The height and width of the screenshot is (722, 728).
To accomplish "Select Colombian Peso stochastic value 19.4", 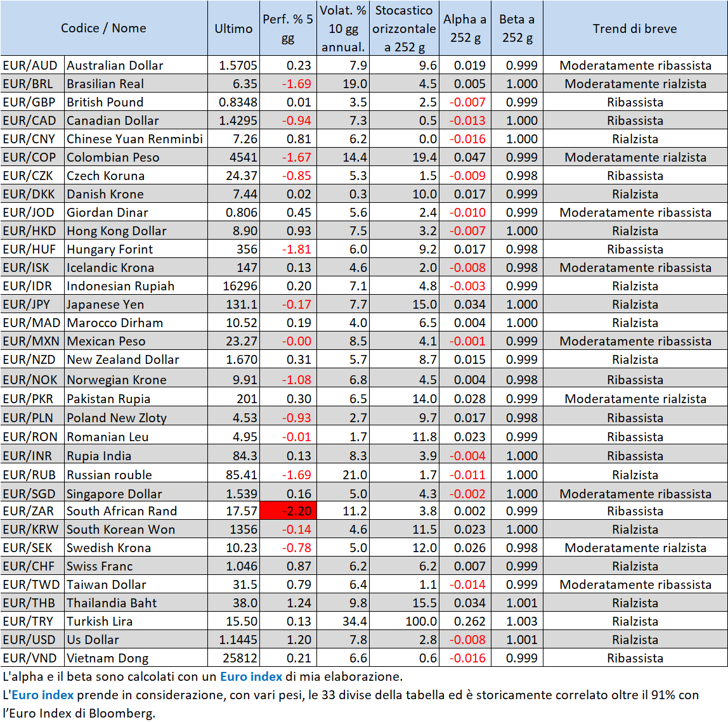I will pos(405,157).
